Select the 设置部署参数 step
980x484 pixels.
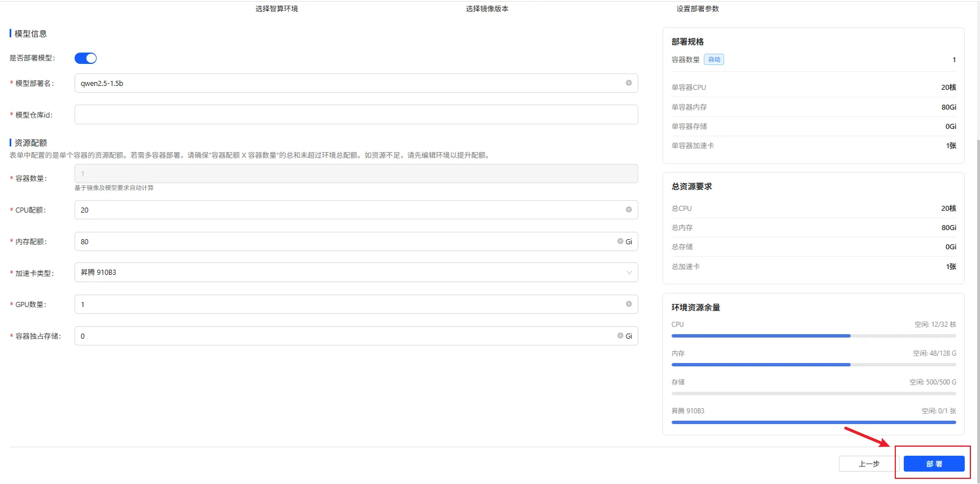click(698, 8)
